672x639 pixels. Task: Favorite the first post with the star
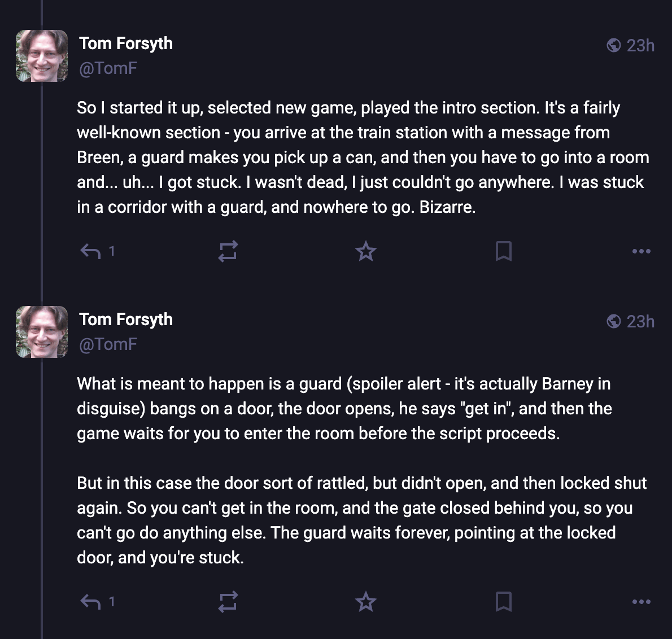[x=366, y=251]
